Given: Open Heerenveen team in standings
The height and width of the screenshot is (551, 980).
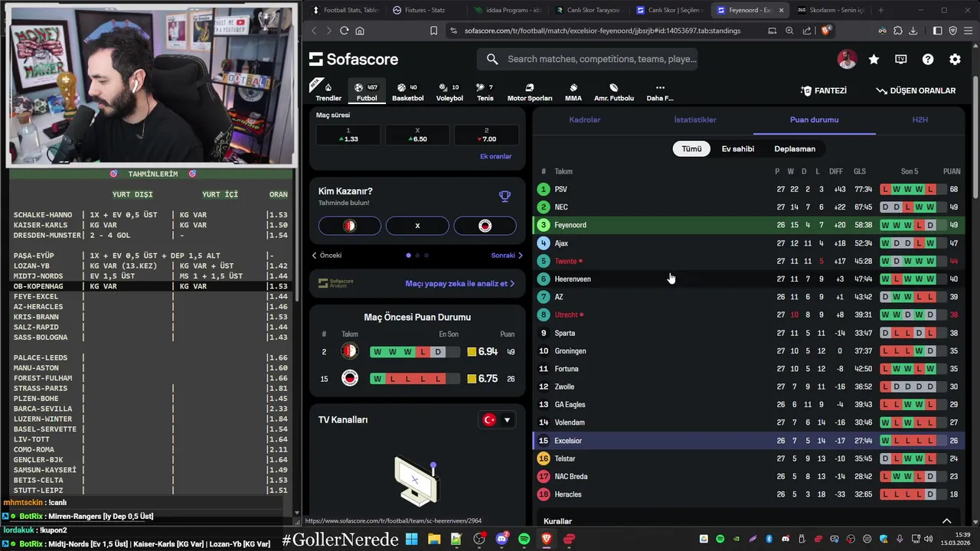Looking at the screenshot, I should 573,279.
